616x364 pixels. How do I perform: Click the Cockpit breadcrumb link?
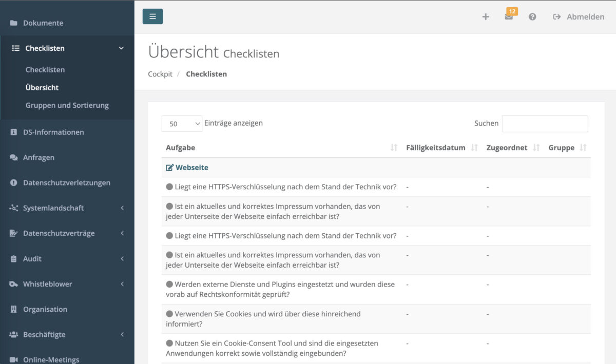160,74
